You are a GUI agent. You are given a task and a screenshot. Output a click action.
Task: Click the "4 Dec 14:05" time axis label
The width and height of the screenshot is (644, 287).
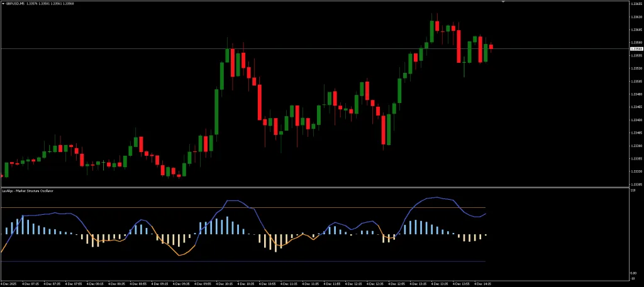pyautogui.click(x=481, y=283)
